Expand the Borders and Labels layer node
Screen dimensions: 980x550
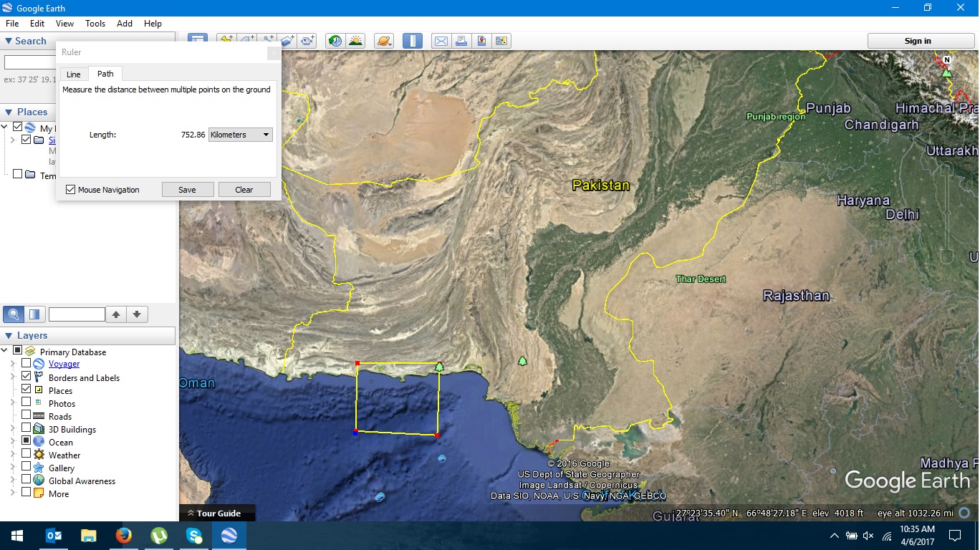click(12, 377)
